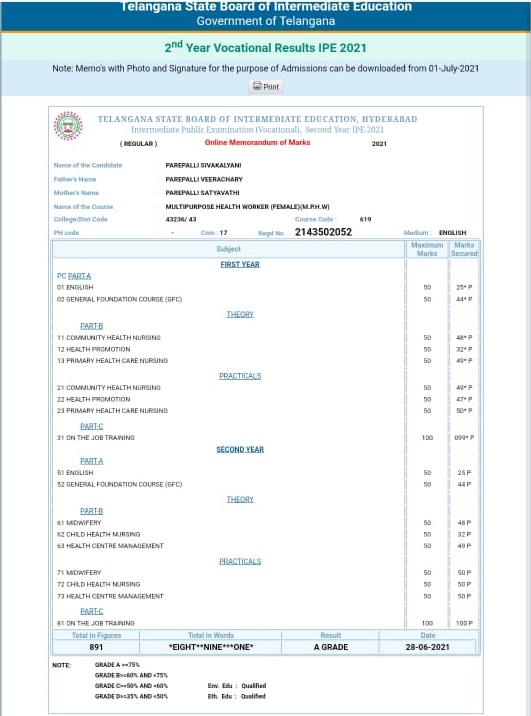The width and height of the screenshot is (531, 716).
Task: Click 62 CHILD HEALTH NURSING theory row
Action: pyautogui.click(x=265, y=534)
